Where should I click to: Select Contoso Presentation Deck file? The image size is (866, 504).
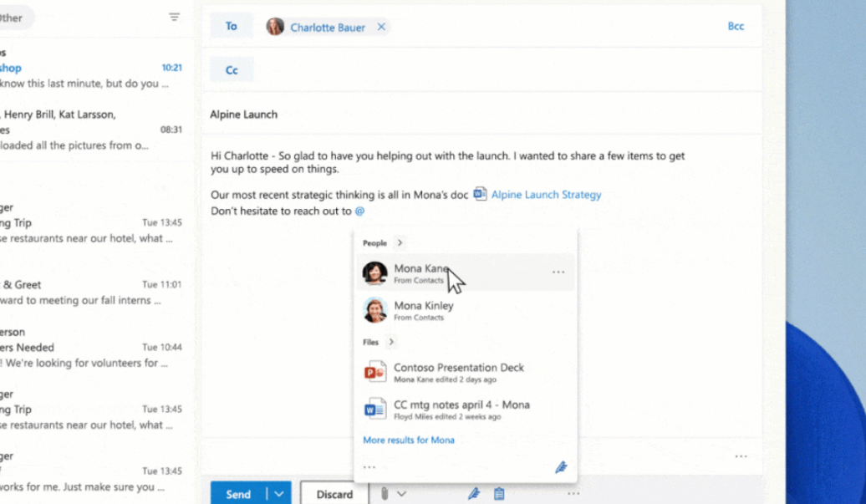click(x=465, y=373)
